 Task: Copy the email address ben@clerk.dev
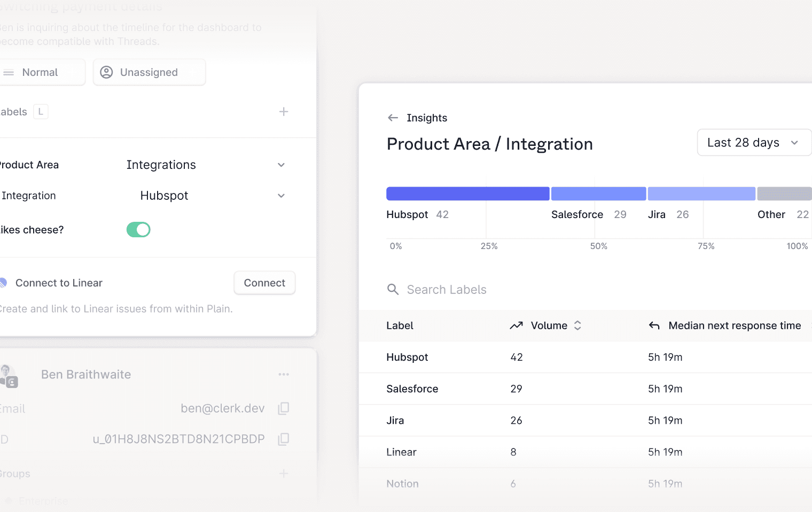284,408
